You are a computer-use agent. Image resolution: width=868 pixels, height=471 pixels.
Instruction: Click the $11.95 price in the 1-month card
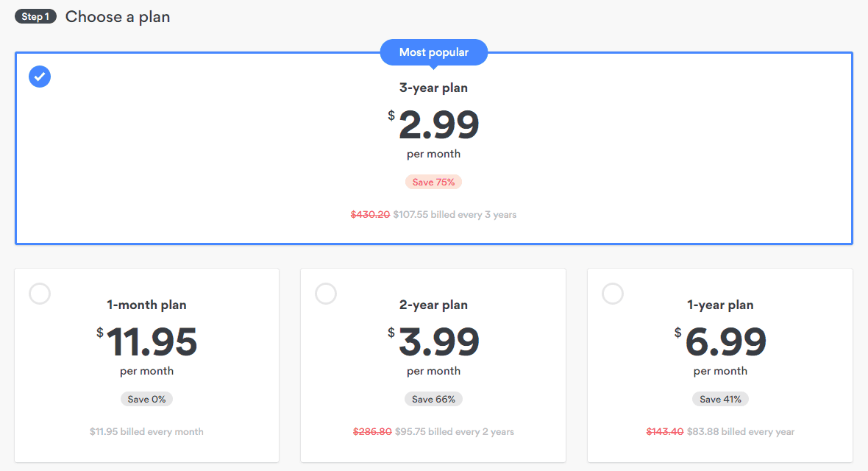click(146, 342)
